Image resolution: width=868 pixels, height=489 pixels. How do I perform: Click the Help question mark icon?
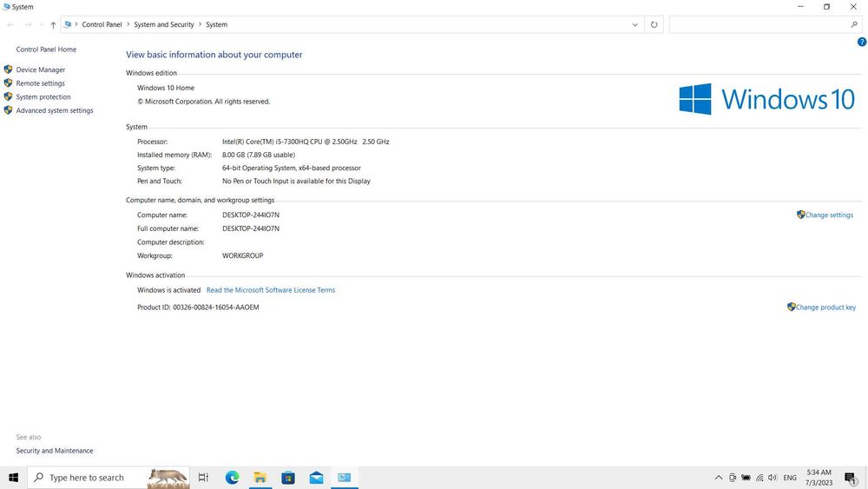click(x=861, y=42)
